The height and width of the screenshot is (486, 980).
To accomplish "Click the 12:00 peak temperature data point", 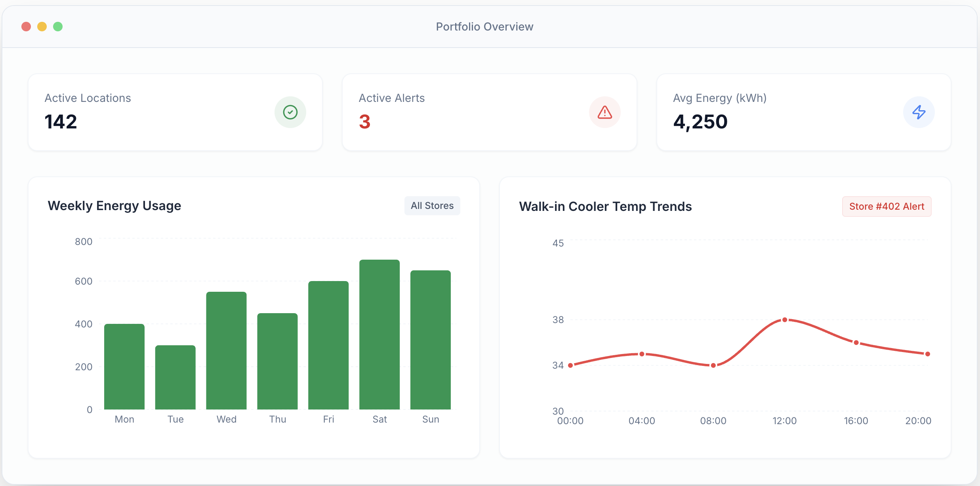I will tap(785, 320).
